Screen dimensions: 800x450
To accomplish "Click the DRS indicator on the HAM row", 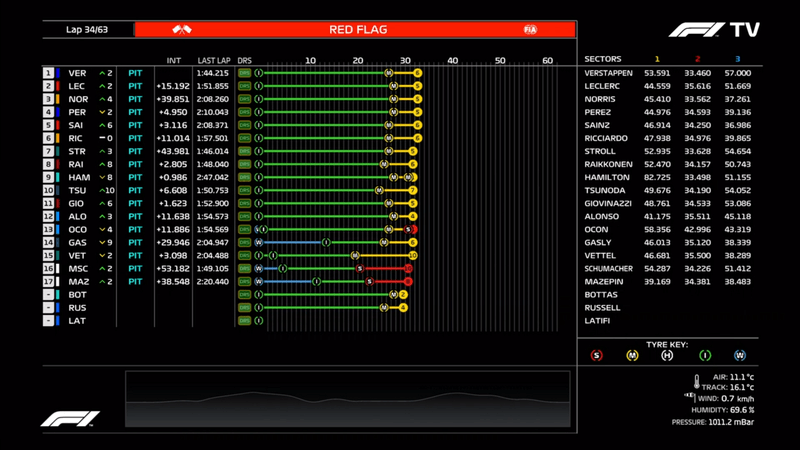I will pyautogui.click(x=244, y=178).
